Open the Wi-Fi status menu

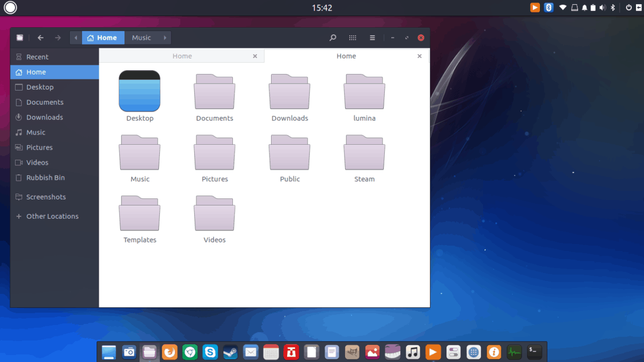(x=562, y=8)
